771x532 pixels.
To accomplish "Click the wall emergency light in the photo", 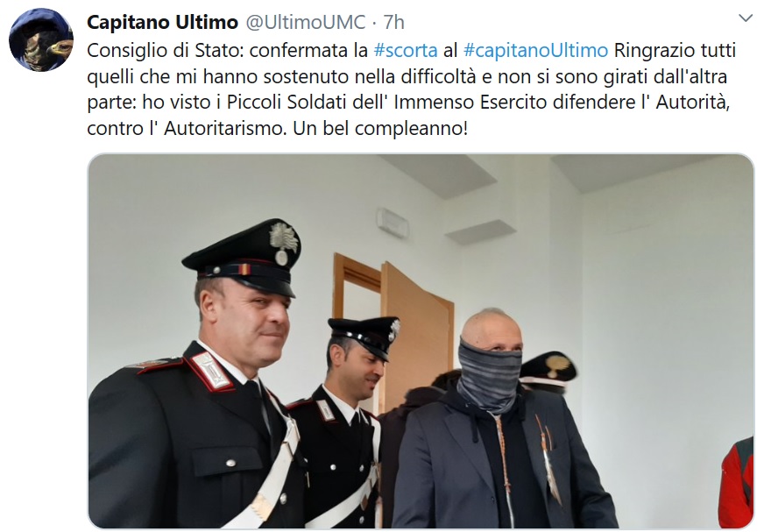I will [393, 223].
